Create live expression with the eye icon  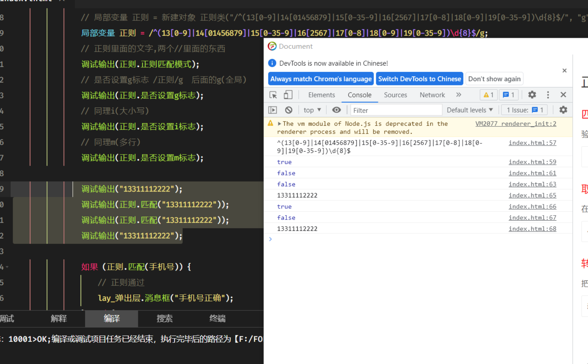pyautogui.click(x=336, y=110)
